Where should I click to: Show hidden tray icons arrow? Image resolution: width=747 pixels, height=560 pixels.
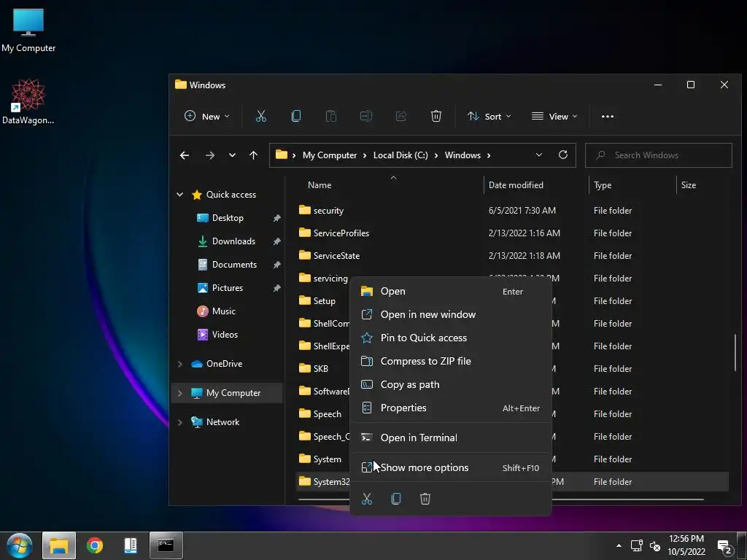point(619,545)
